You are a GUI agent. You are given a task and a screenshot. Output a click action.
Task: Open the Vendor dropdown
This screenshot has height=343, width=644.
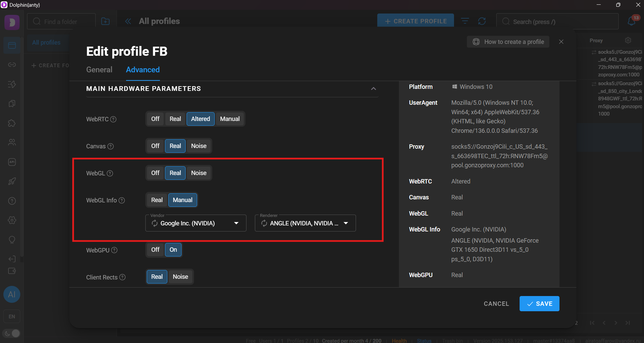coord(236,223)
